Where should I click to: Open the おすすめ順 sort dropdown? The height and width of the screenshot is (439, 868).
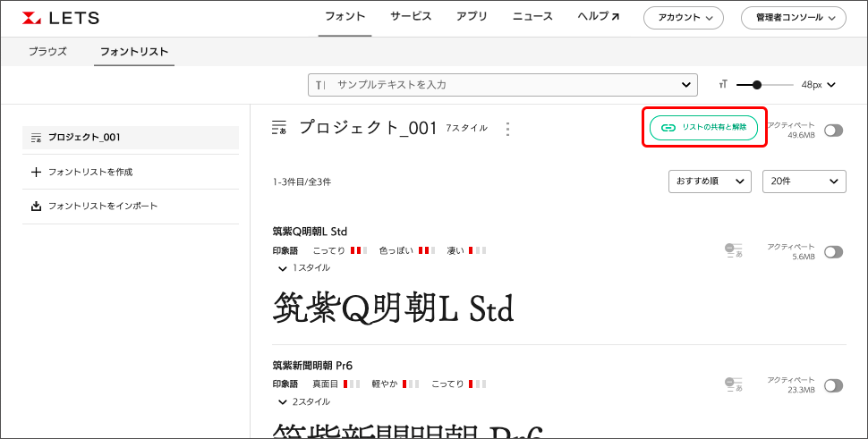[709, 182]
